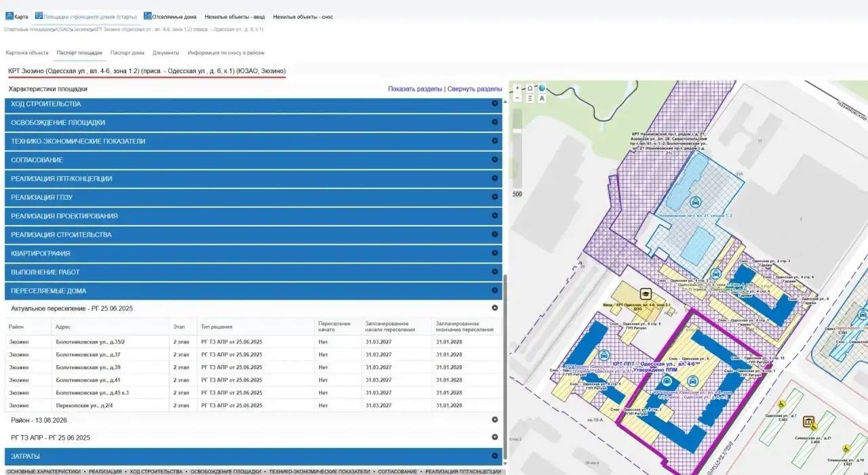Switch to Паспорт дома tab
The width and height of the screenshot is (868, 475).
(x=127, y=53)
